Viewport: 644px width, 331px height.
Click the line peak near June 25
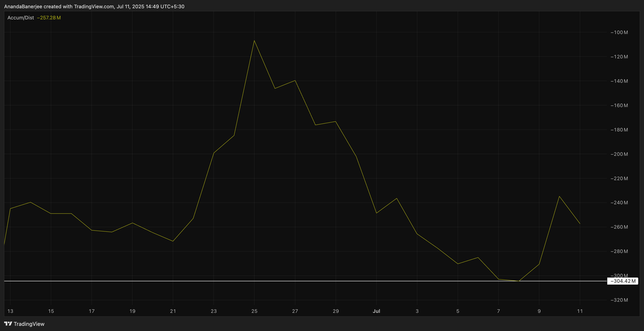[x=254, y=40]
